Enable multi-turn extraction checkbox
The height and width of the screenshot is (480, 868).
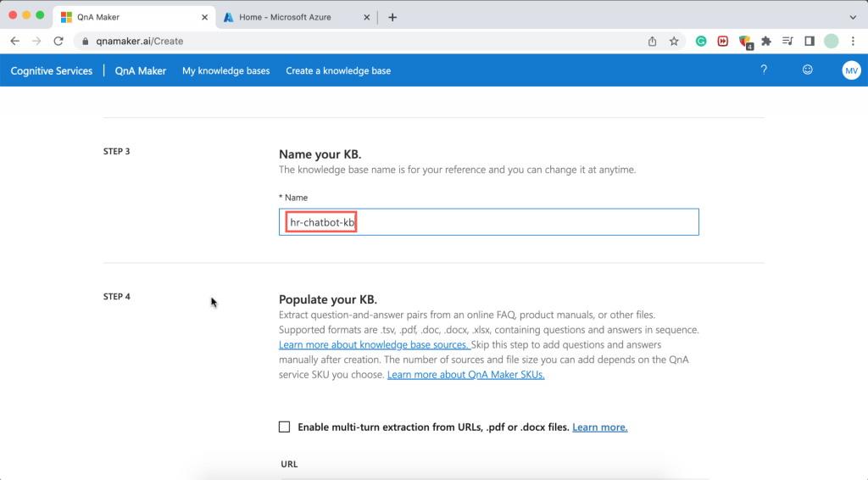pyautogui.click(x=284, y=427)
